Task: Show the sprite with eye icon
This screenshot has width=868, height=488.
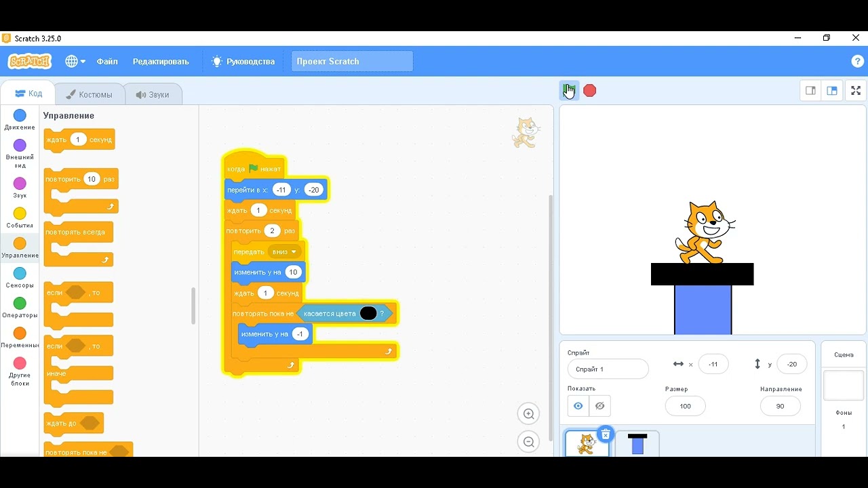Action: (x=578, y=406)
